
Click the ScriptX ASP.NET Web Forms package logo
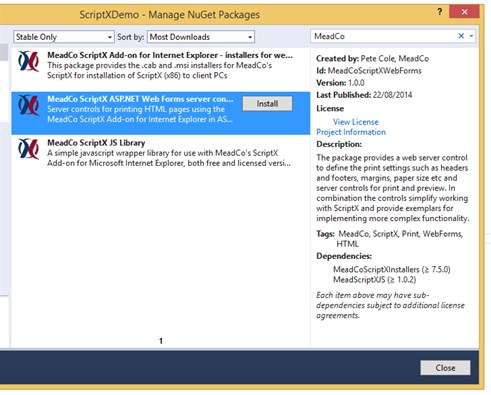29,105
